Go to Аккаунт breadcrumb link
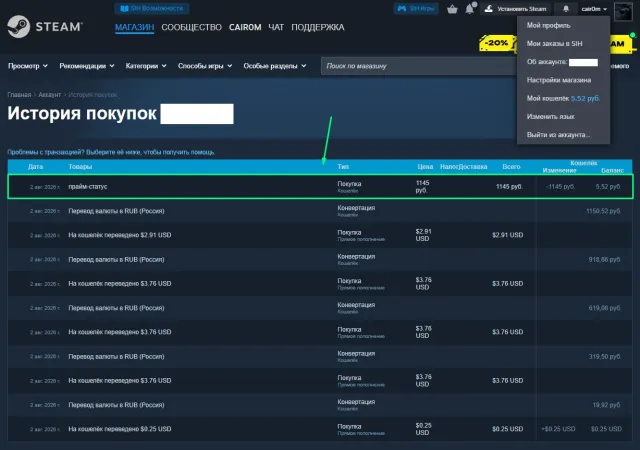This screenshot has height=450, width=640. (x=49, y=95)
